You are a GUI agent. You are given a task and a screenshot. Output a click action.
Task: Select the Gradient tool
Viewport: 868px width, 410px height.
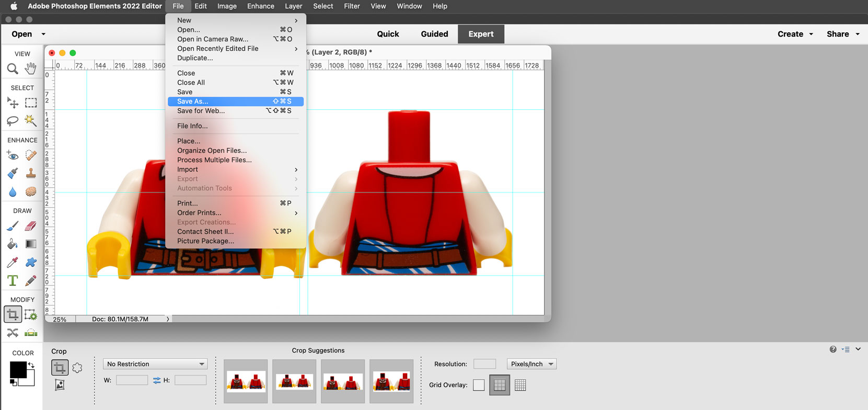31,244
